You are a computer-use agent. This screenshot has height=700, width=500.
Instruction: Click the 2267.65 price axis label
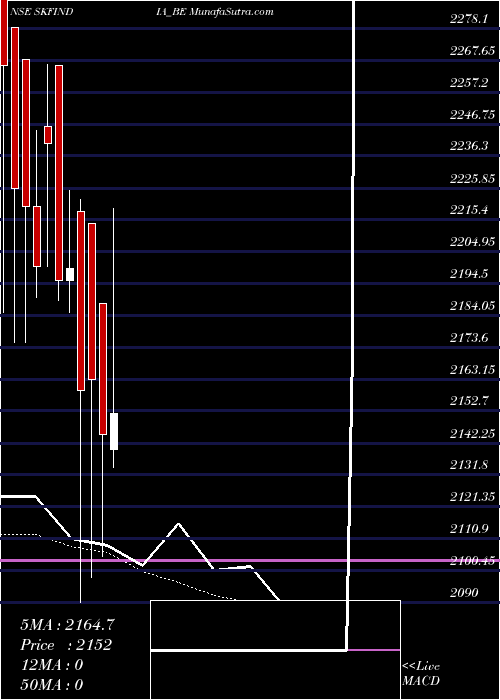pyautogui.click(x=472, y=50)
